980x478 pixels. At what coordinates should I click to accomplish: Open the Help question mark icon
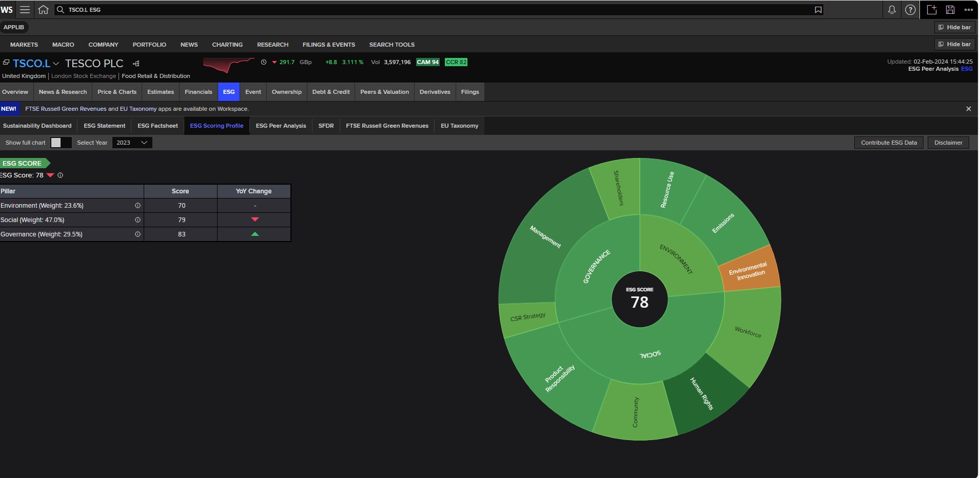click(x=911, y=9)
